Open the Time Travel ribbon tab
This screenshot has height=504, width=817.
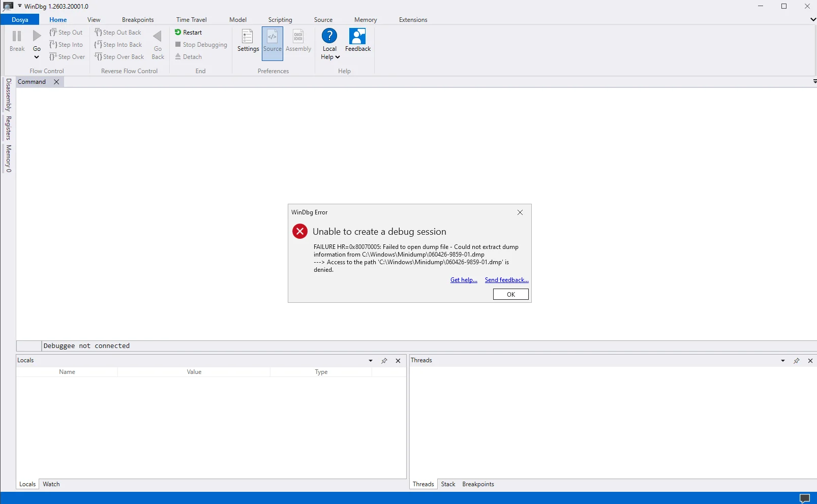point(192,20)
